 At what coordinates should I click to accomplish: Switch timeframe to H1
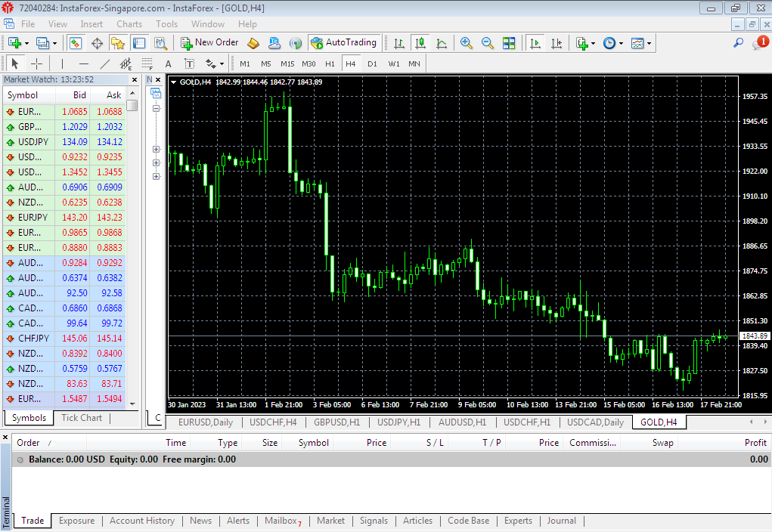click(330, 63)
